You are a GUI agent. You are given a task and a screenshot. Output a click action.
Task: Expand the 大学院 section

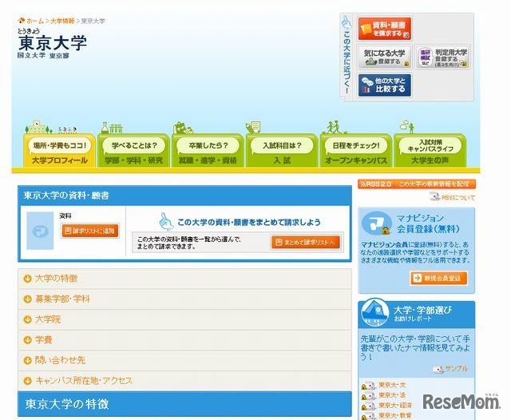(x=184, y=319)
